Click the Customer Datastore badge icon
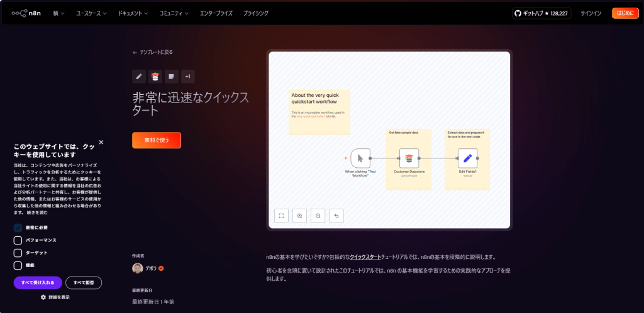 pyautogui.click(x=155, y=76)
